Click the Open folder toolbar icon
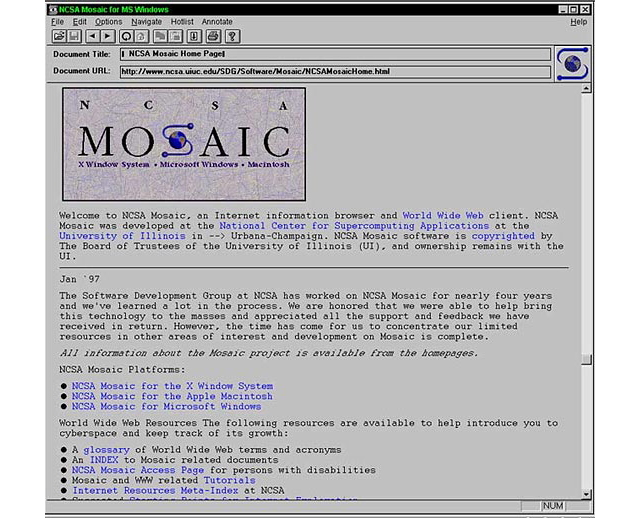Image resolution: width=640 pixels, height=518 pixels. coord(59,36)
